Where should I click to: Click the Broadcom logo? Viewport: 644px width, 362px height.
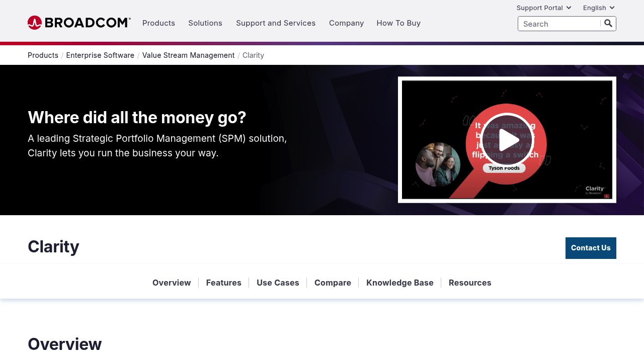79,23
